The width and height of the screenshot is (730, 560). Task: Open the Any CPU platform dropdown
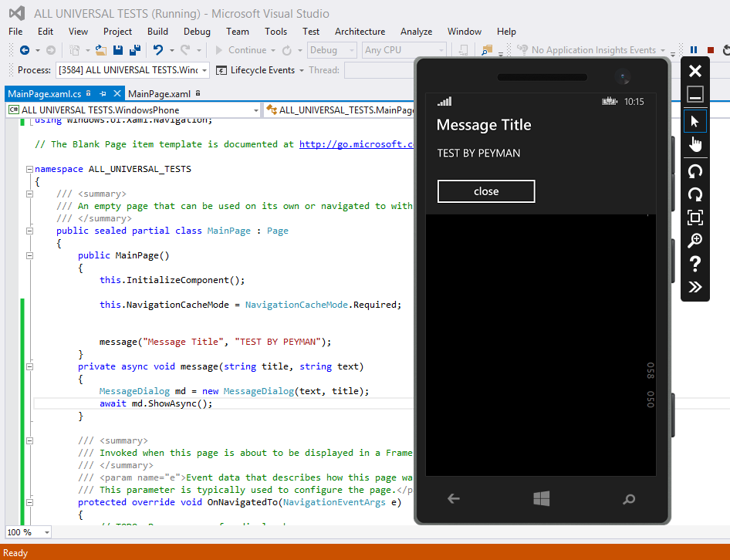tap(404, 50)
